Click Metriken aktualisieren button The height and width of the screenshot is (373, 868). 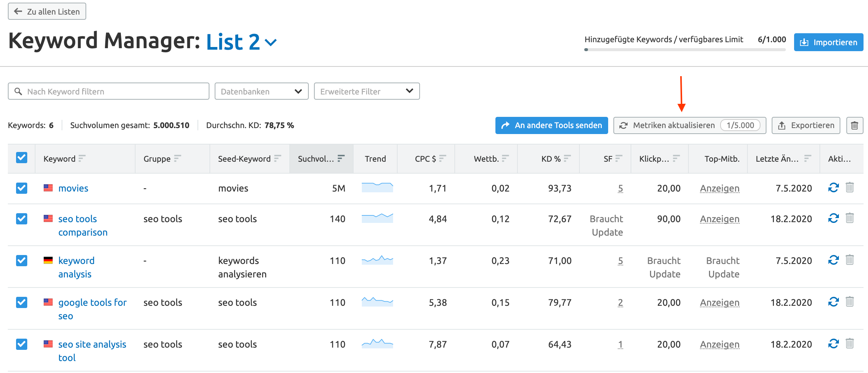pyautogui.click(x=690, y=125)
